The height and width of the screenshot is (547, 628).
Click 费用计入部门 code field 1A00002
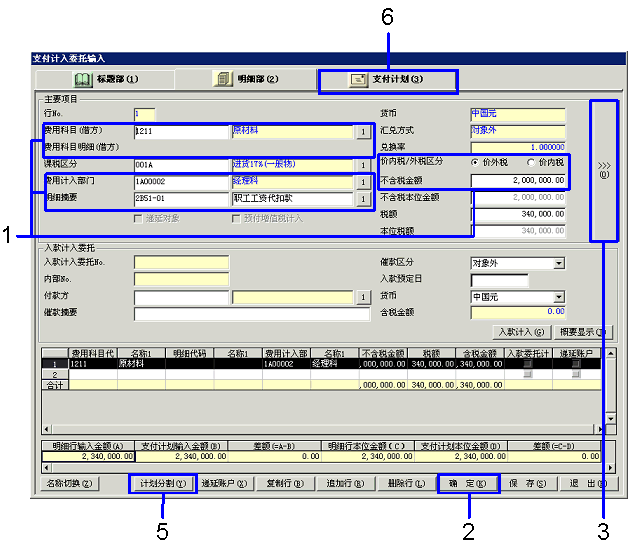coord(181,182)
